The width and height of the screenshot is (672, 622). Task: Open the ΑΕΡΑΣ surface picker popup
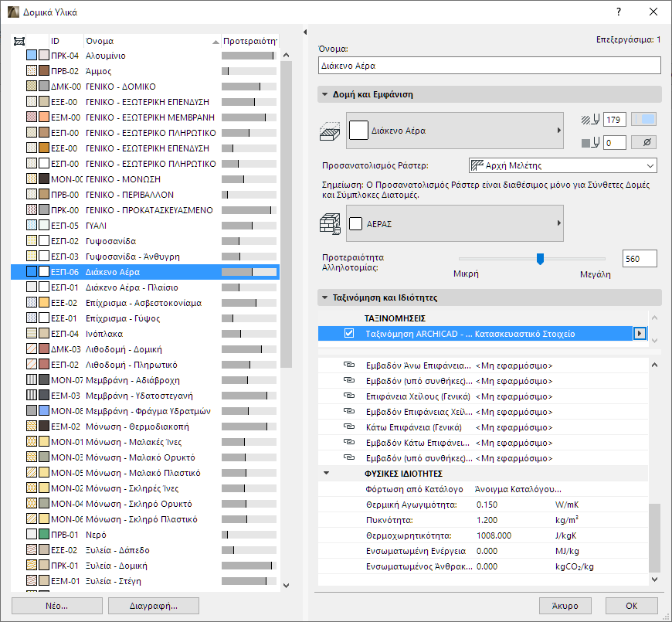(454, 223)
